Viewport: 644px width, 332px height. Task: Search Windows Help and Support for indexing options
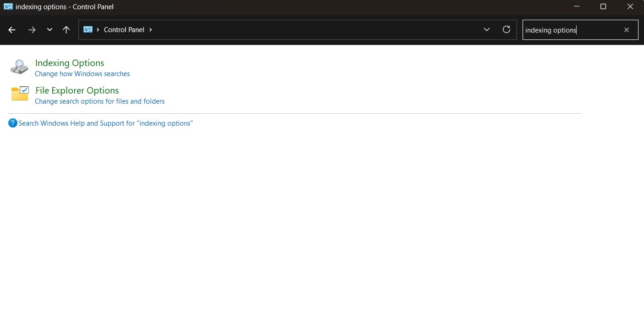[105, 123]
